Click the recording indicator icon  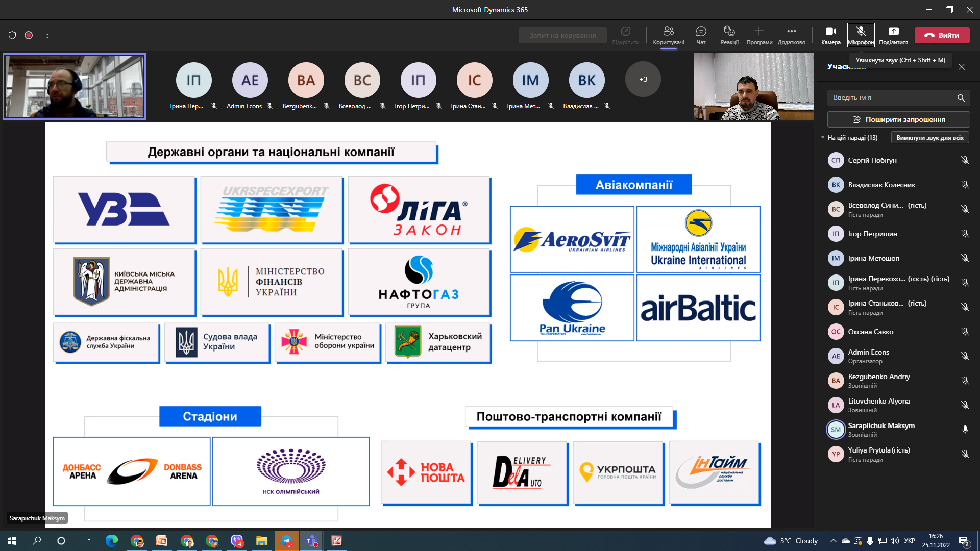pyautogui.click(x=29, y=35)
